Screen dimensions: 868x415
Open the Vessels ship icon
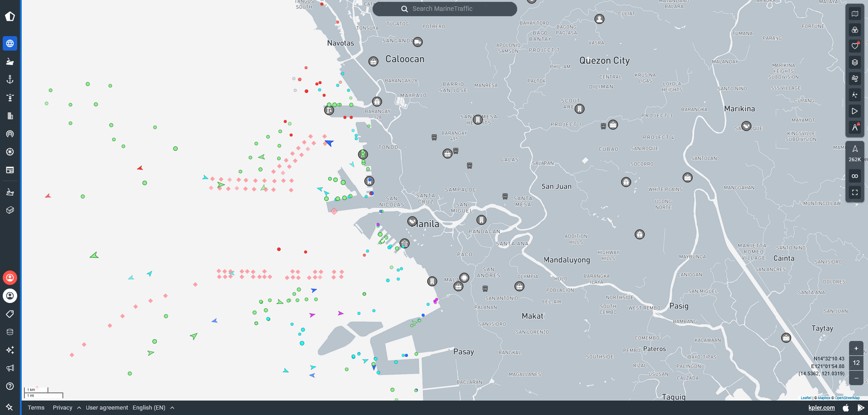tap(10, 61)
